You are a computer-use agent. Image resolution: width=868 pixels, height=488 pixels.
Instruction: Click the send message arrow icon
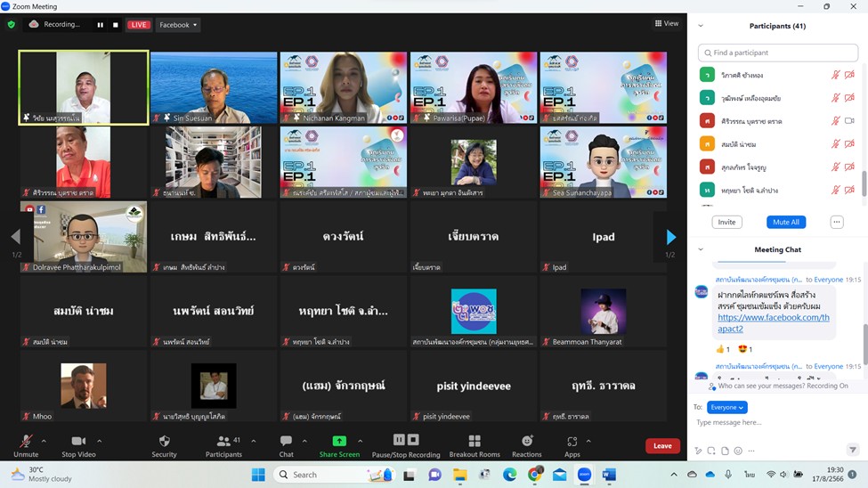coord(852,451)
